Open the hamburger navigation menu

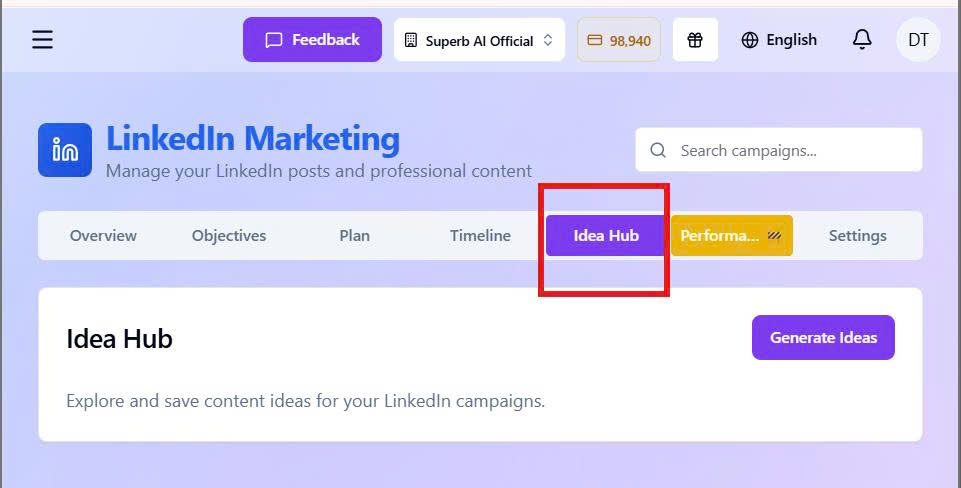tap(42, 40)
